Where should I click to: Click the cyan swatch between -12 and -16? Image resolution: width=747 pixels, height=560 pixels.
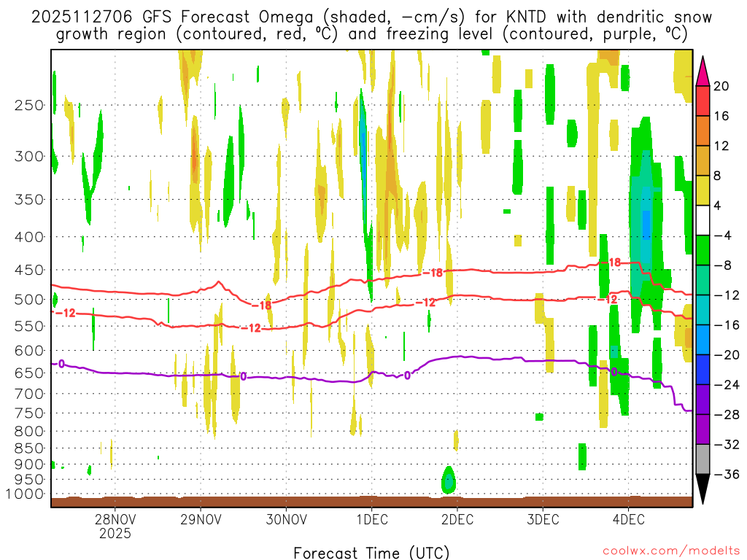coord(703,310)
